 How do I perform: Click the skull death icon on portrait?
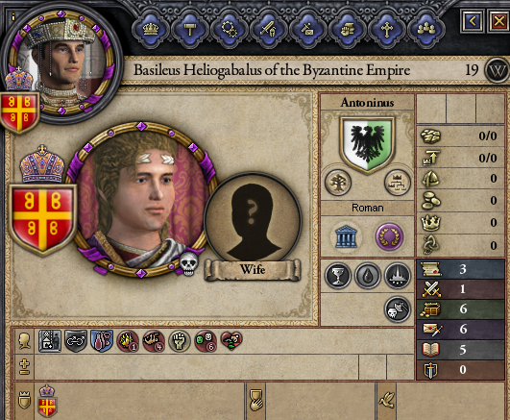(x=189, y=263)
